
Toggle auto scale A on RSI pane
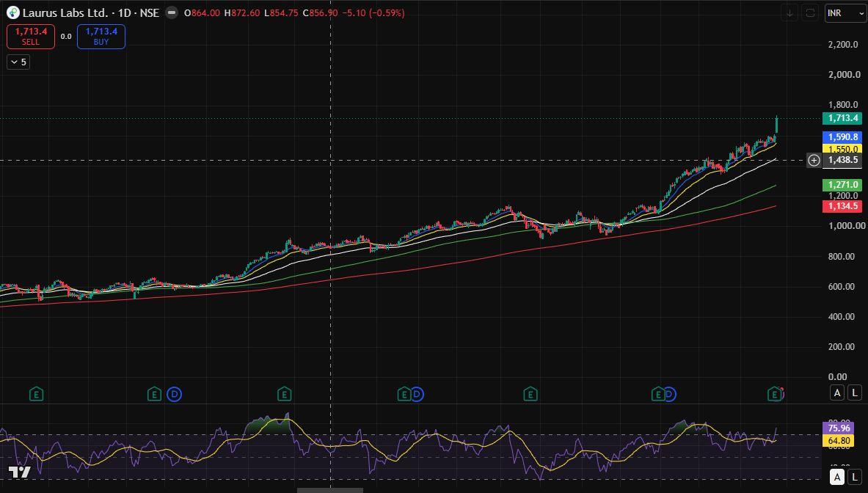(x=837, y=477)
